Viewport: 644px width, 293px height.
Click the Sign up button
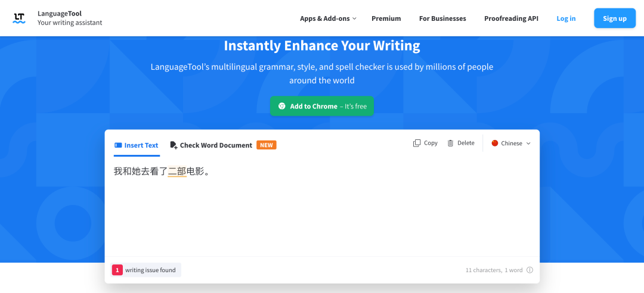pyautogui.click(x=615, y=18)
